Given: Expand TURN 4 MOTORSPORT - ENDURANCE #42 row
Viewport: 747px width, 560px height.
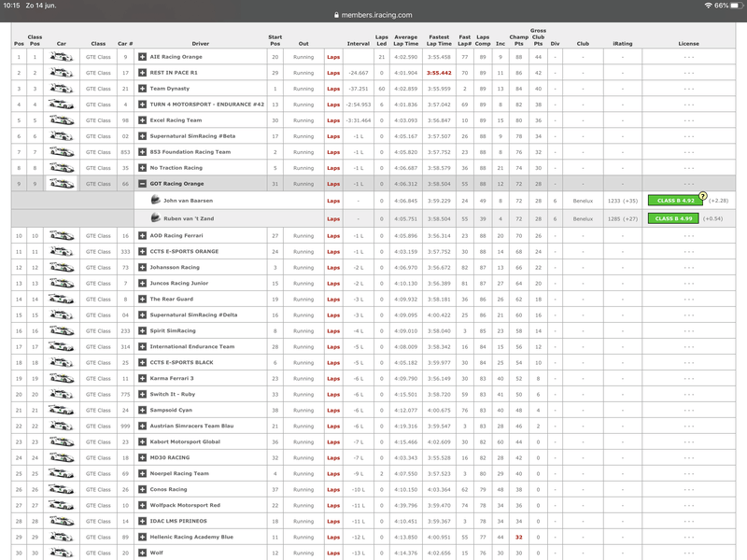Looking at the screenshot, I should tap(142, 105).
